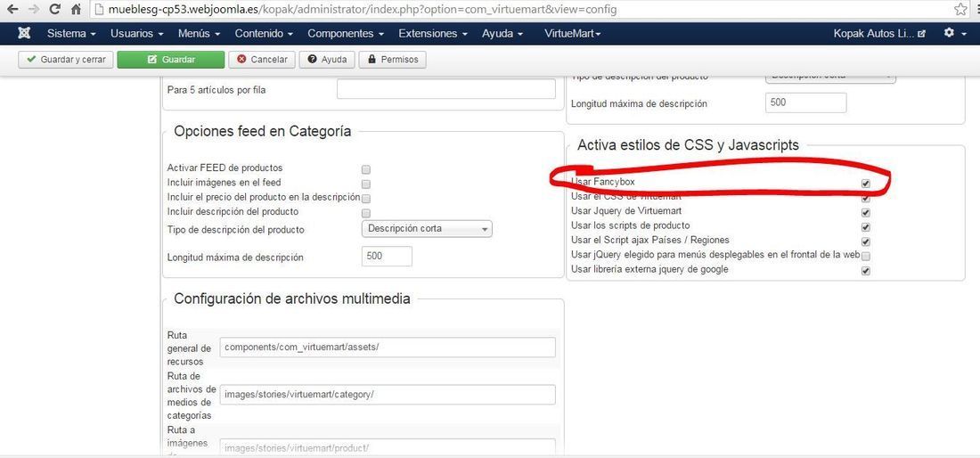
Task: Open the upper right descripción type dropdown
Action: pyautogui.click(x=830, y=78)
